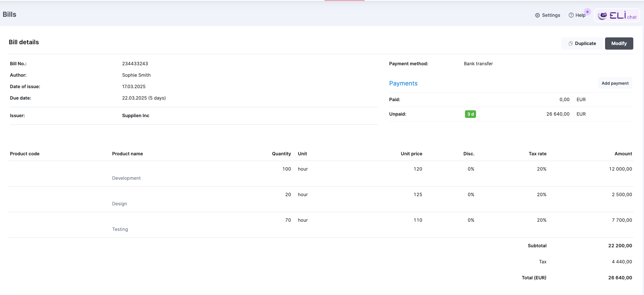The width and height of the screenshot is (644, 295).
Task: Click the paid amount 0,00
Action: tap(564, 100)
